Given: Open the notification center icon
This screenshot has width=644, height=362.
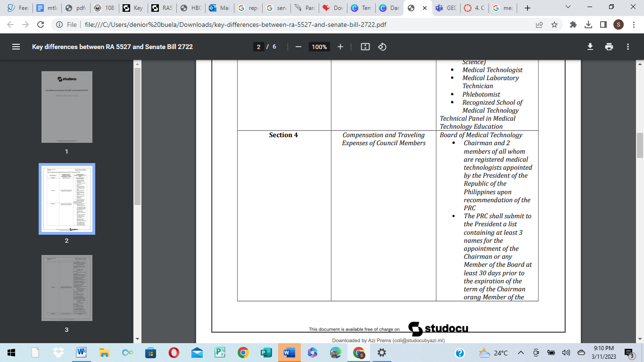Looking at the screenshot, I should point(629,353).
